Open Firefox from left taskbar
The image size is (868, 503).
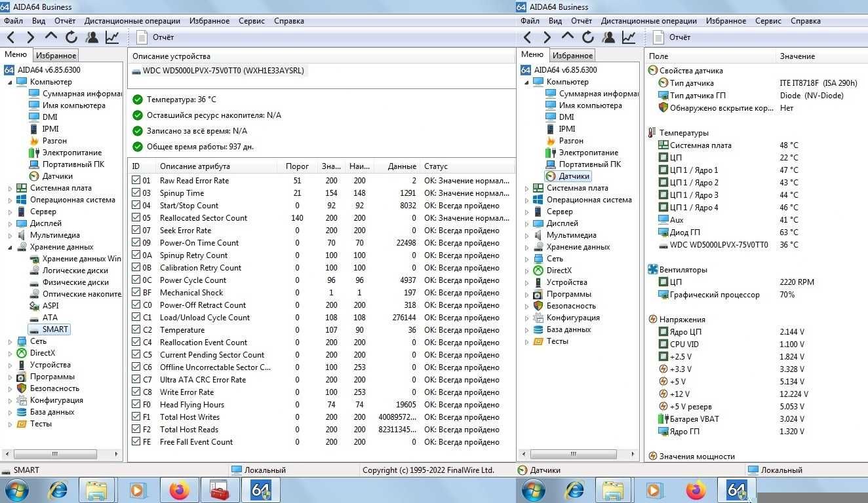coord(178,490)
